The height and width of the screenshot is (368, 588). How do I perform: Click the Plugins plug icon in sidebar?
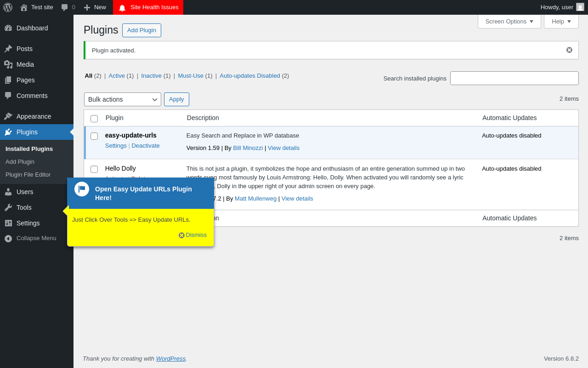pos(8,132)
